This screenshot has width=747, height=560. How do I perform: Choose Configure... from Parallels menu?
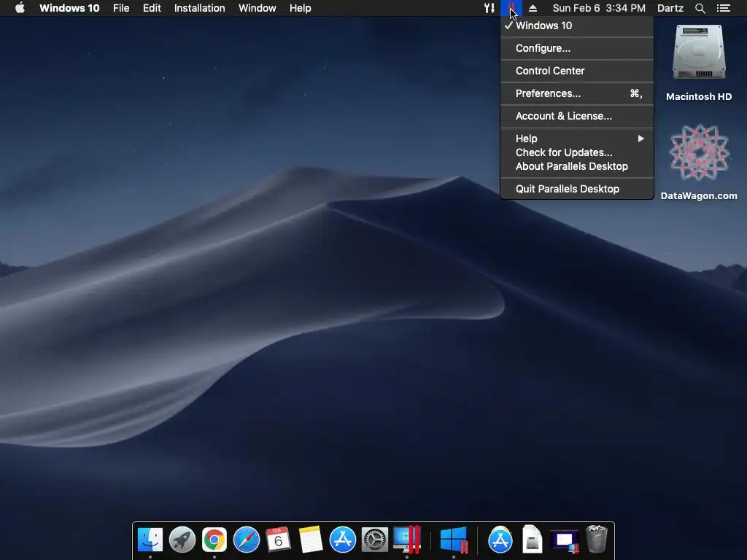click(x=577, y=48)
